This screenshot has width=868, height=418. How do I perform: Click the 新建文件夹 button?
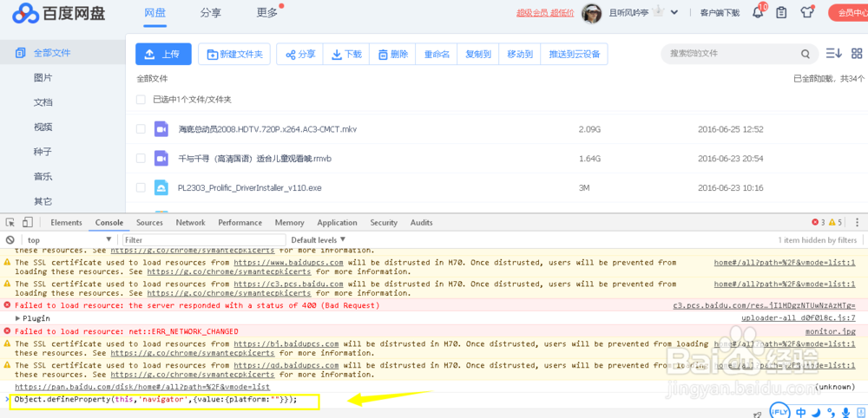tap(234, 54)
